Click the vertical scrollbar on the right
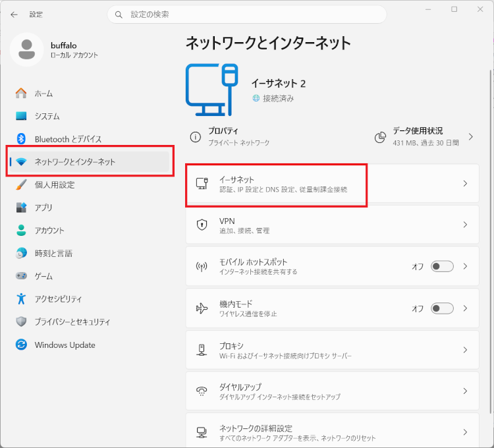This screenshot has height=448, width=494. (x=491, y=242)
